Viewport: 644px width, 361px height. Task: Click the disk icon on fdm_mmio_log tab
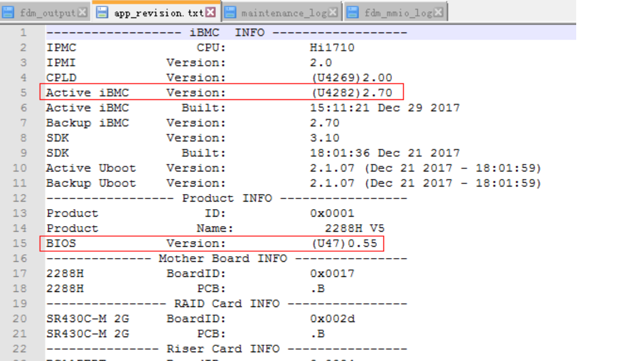[353, 13]
